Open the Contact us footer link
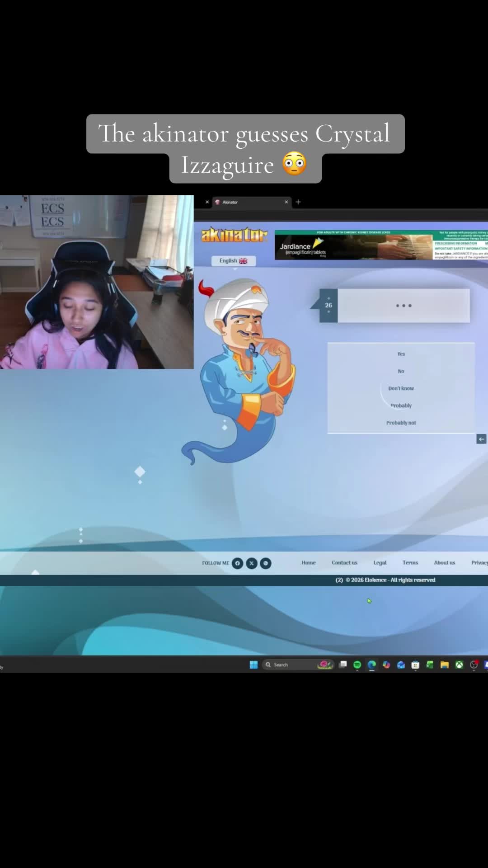The image size is (488, 868). tap(344, 563)
